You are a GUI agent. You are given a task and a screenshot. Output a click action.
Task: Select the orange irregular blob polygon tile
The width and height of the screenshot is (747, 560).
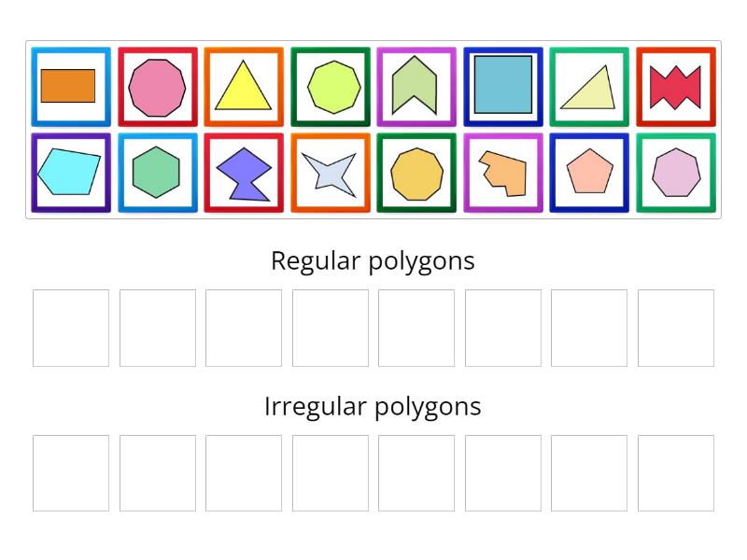[x=502, y=173]
